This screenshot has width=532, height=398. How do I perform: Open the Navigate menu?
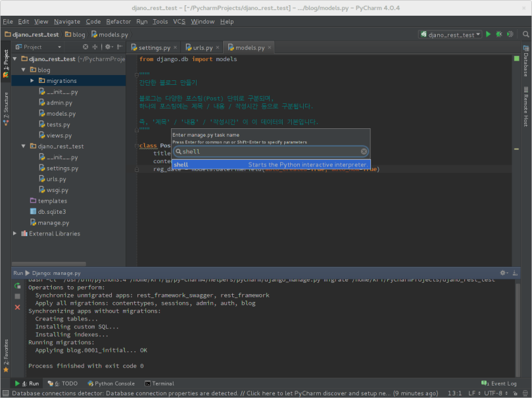pos(67,21)
